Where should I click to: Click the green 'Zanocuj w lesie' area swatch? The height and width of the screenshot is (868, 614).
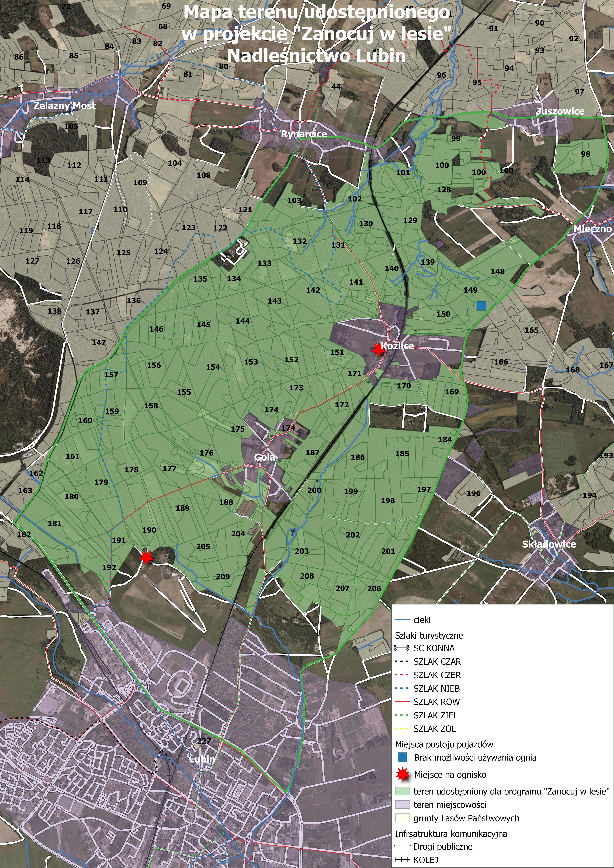click(402, 791)
